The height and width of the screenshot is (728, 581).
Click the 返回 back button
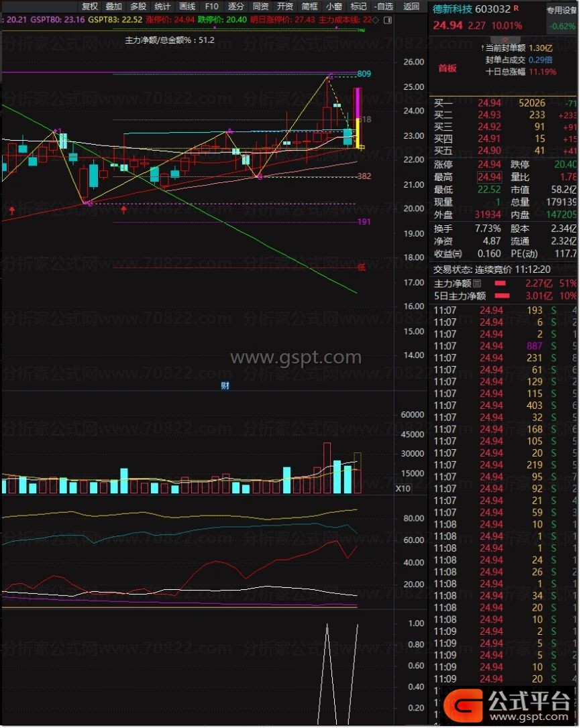(x=411, y=7)
